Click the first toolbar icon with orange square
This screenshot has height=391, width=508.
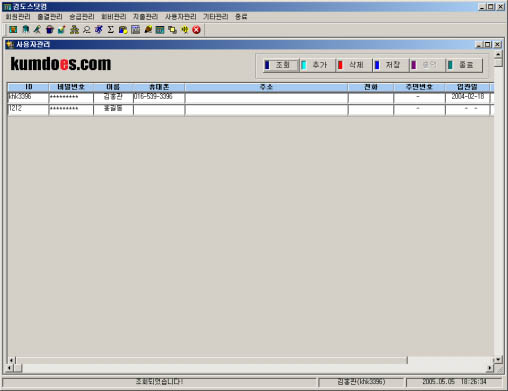(x=13, y=30)
